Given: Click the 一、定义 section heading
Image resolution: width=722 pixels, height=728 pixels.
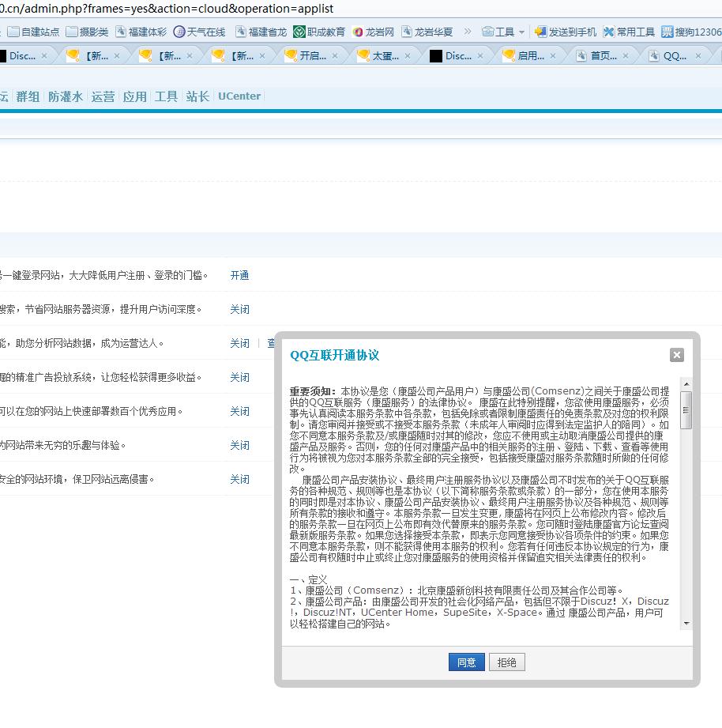Looking at the screenshot, I should [x=309, y=579].
